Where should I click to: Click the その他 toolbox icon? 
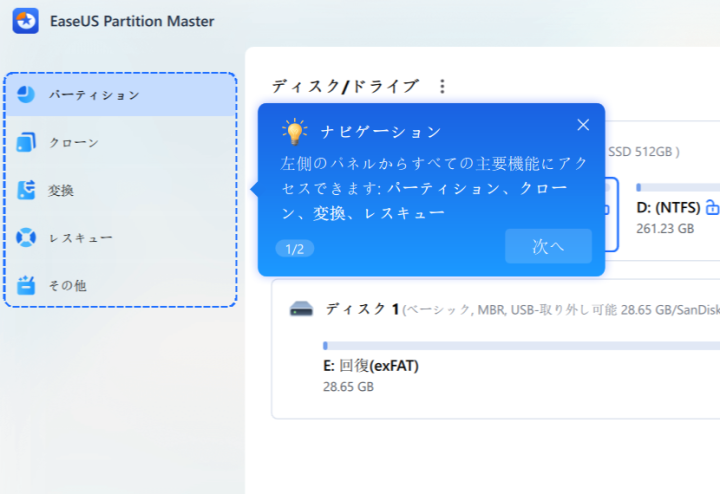click(26, 285)
